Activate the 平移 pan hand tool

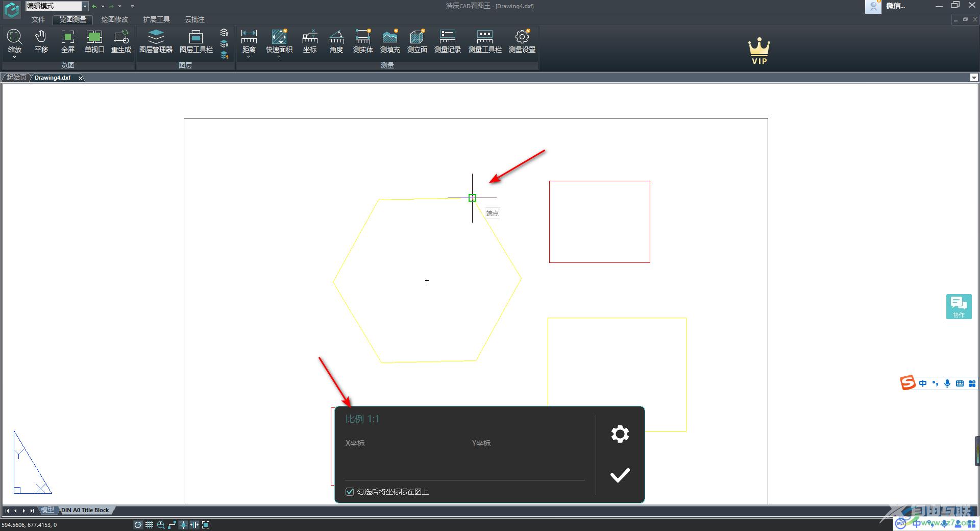point(41,41)
